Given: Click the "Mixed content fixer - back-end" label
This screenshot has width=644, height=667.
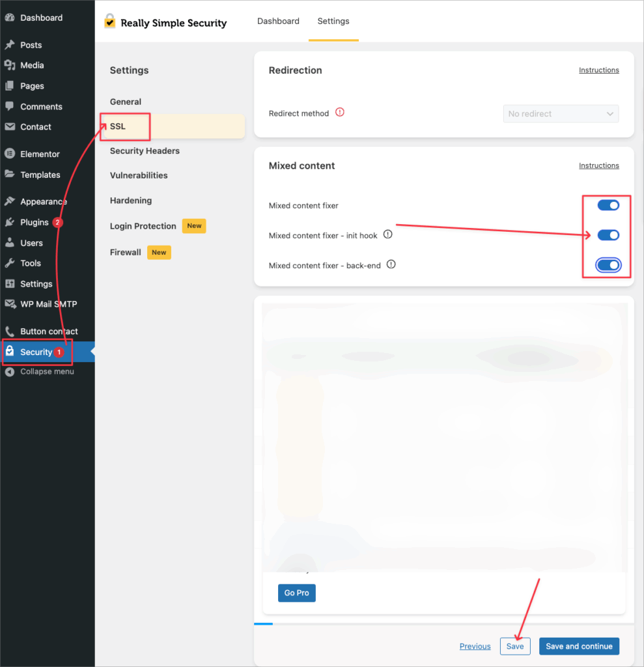Looking at the screenshot, I should pyautogui.click(x=324, y=266).
